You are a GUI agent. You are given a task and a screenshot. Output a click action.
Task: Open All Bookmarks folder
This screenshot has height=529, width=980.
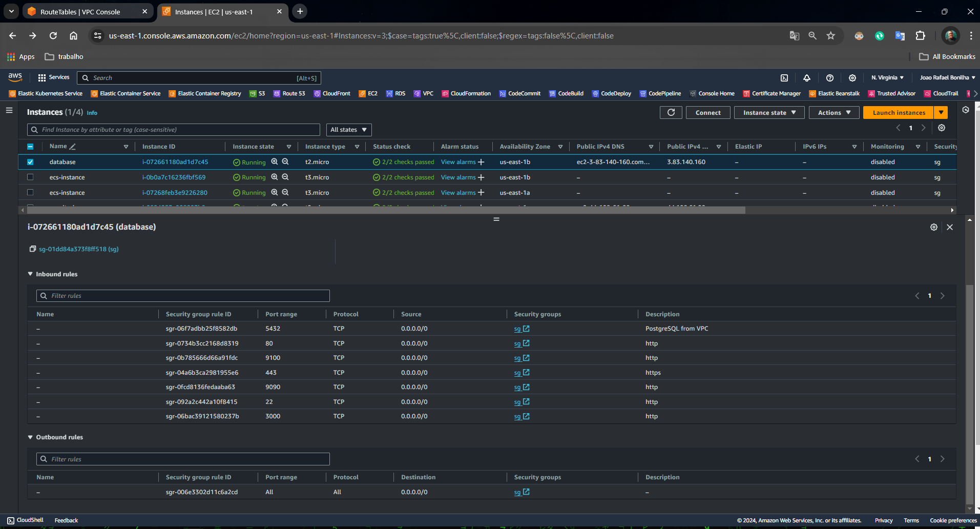tap(947, 56)
